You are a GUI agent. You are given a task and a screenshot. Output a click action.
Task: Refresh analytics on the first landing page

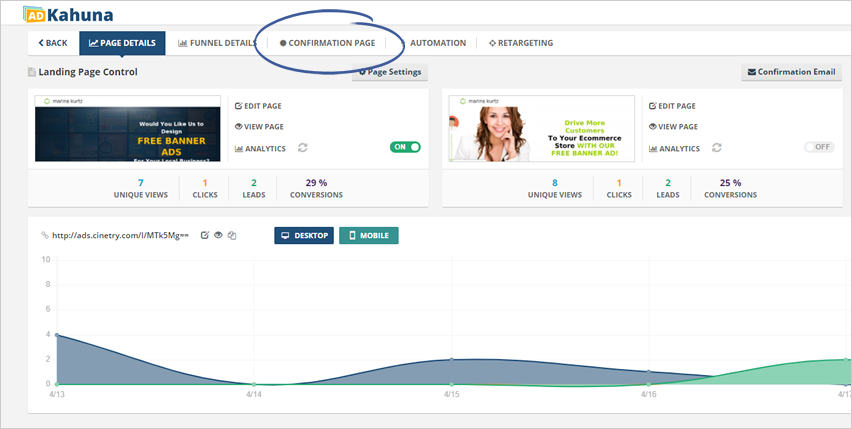(302, 148)
